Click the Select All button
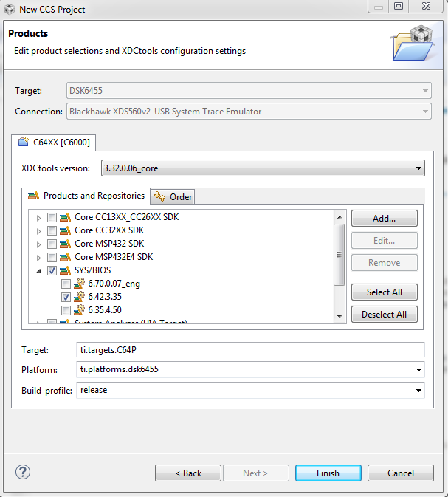 pos(385,292)
